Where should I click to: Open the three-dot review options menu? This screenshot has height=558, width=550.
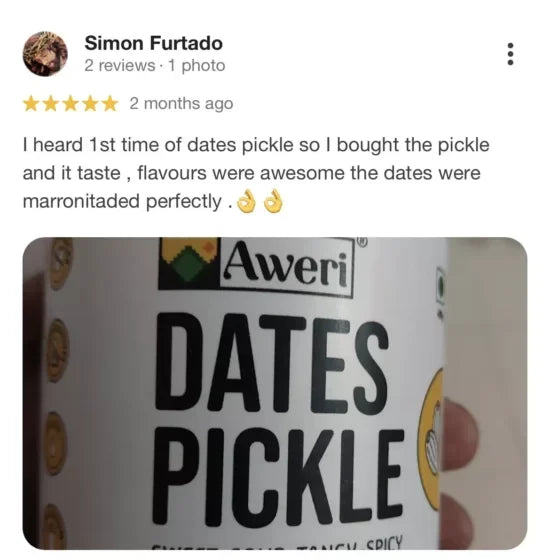pyautogui.click(x=510, y=54)
